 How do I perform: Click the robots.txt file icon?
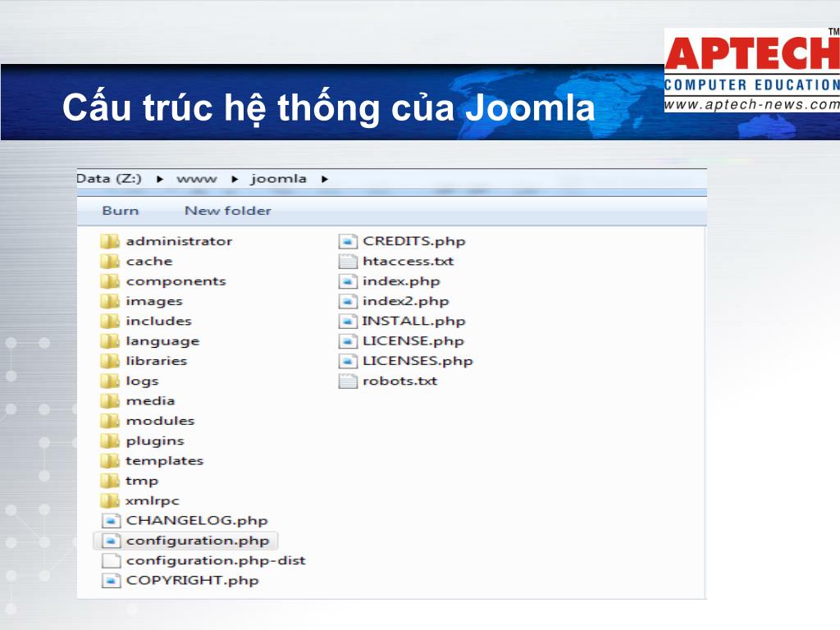[348, 381]
